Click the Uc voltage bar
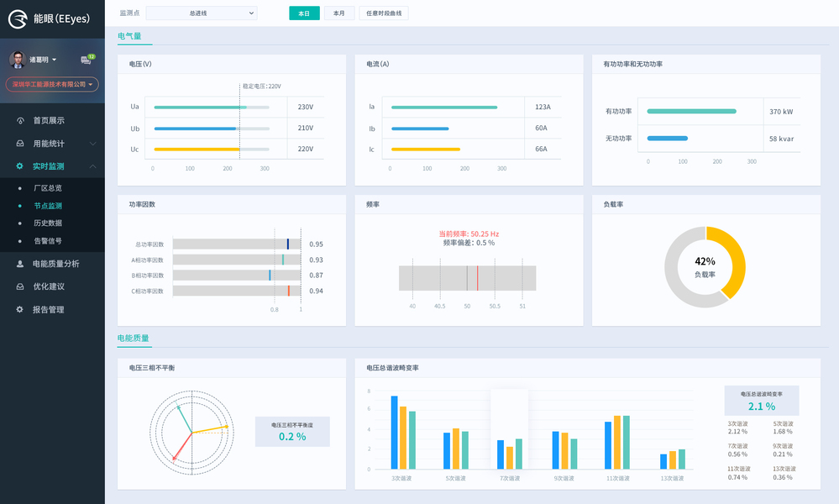The width and height of the screenshot is (839, 504). coord(212,150)
